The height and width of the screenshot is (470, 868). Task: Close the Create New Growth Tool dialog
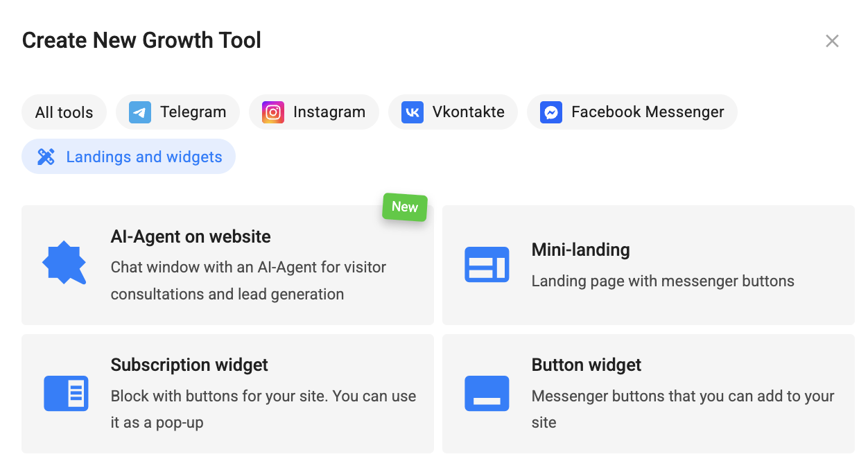pos(832,41)
